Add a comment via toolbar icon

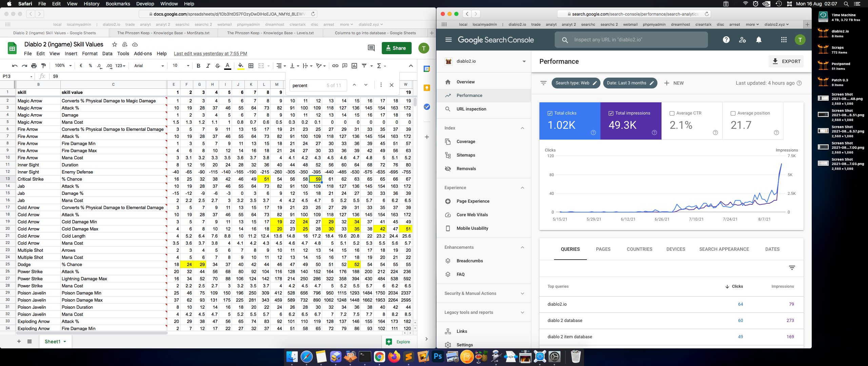345,66
